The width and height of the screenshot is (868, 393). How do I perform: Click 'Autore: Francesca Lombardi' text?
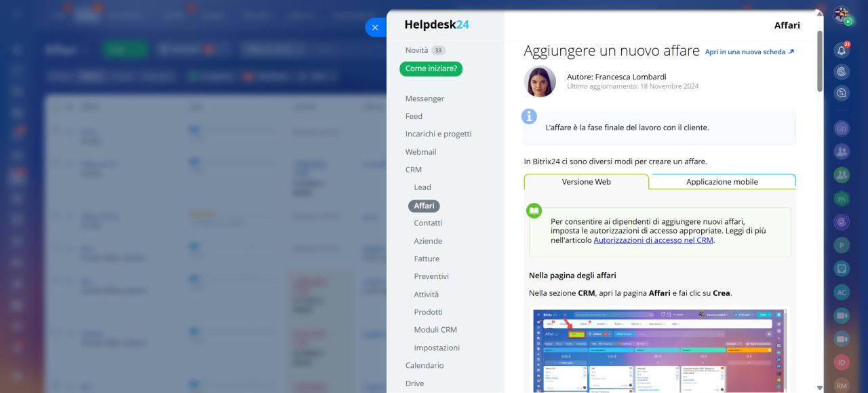[x=616, y=77]
